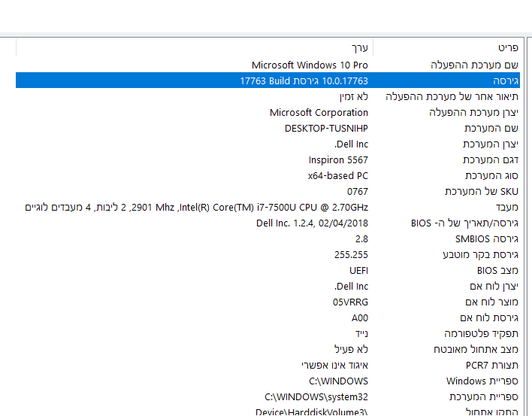Click the 'איגוד אינו אפשרי' value

[335, 366]
